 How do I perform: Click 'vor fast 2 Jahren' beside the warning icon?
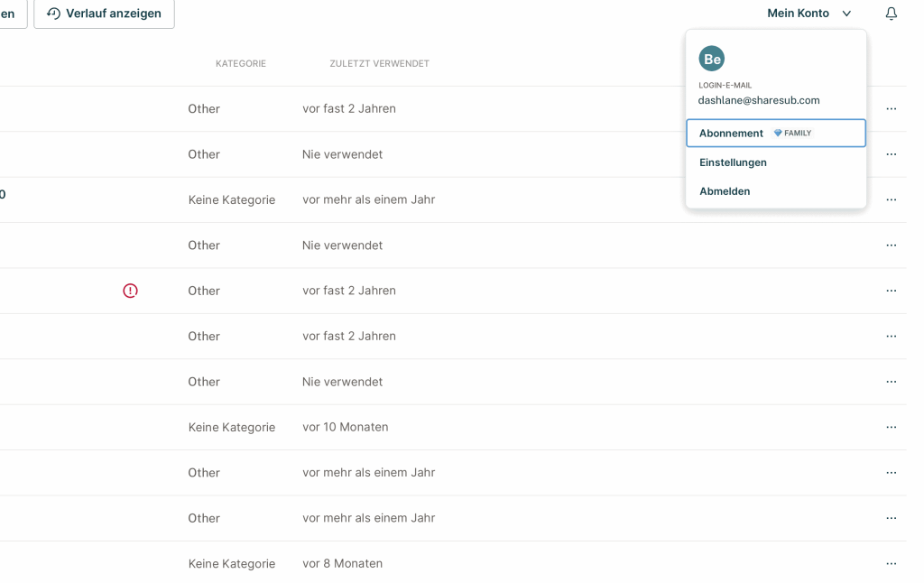tap(349, 291)
